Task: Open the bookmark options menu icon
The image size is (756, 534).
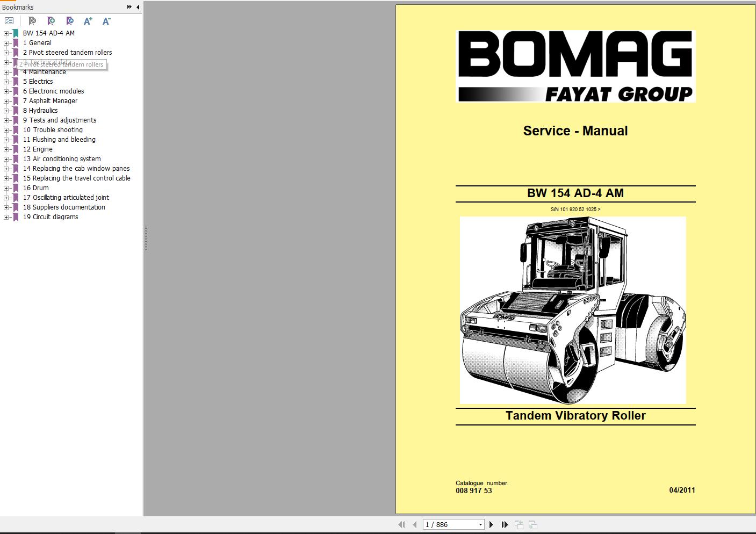Action: click(x=9, y=21)
